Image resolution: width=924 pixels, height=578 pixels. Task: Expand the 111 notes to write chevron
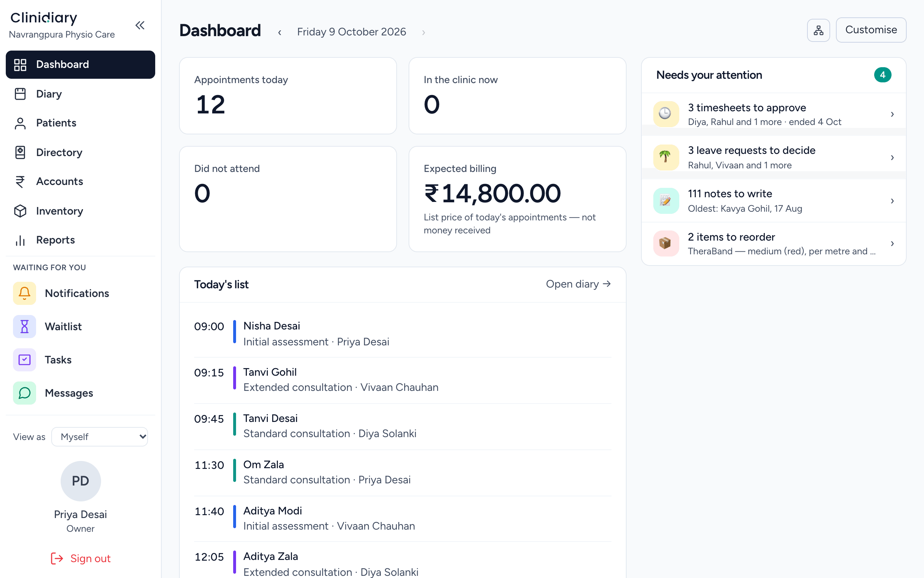click(x=892, y=201)
